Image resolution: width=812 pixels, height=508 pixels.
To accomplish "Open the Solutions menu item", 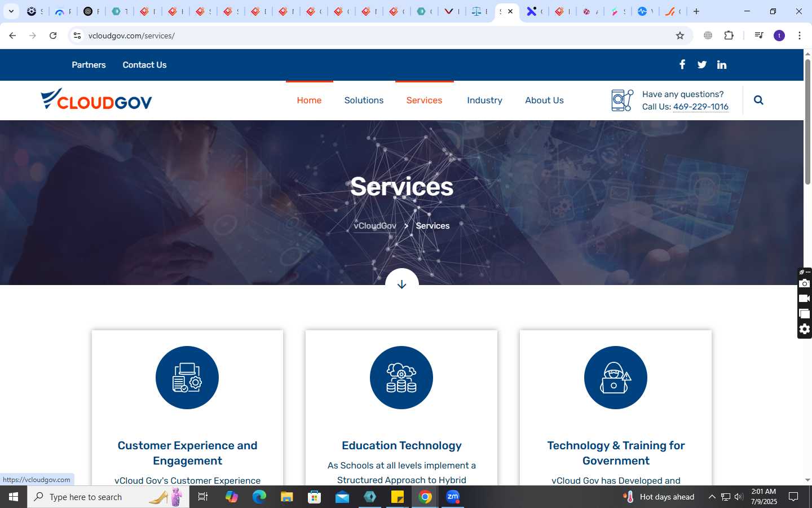I will pos(364,100).
